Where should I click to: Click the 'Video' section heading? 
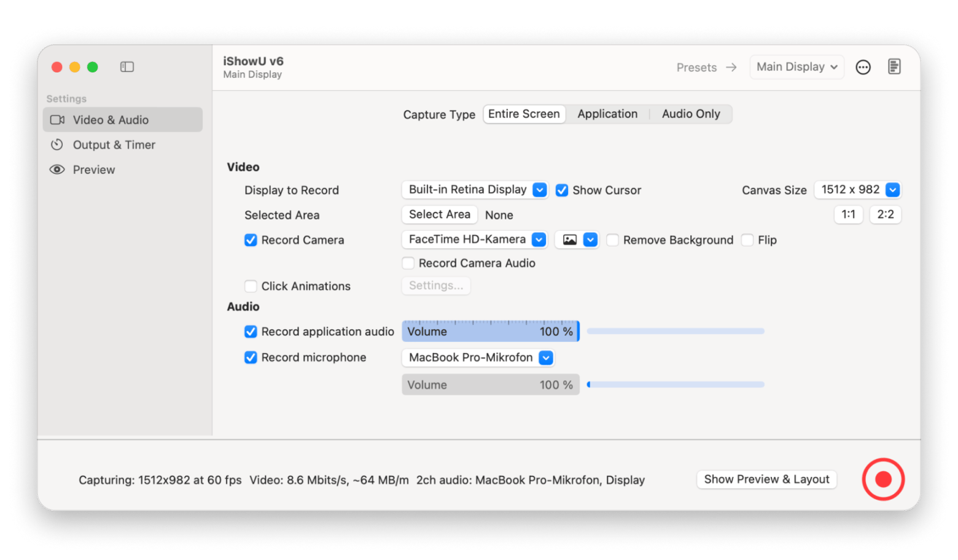[243, 167]
